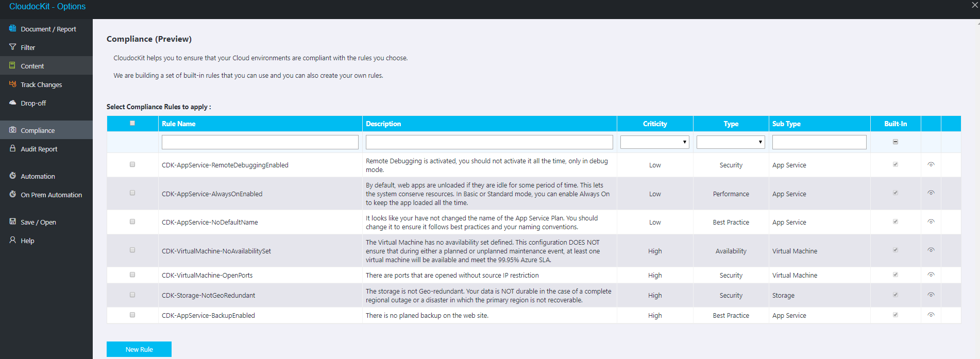
Task: Toggle Built-In checkbox for CDK-AppService-BackupEnabled row
Action: 895,315
